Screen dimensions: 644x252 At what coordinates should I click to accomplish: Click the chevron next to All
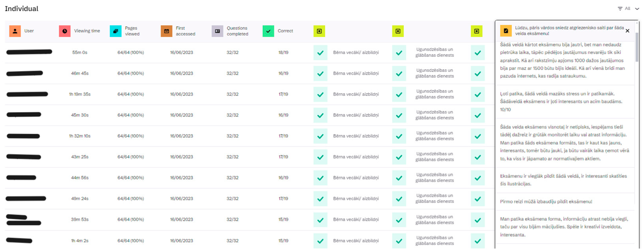click(x=637, y=9)
